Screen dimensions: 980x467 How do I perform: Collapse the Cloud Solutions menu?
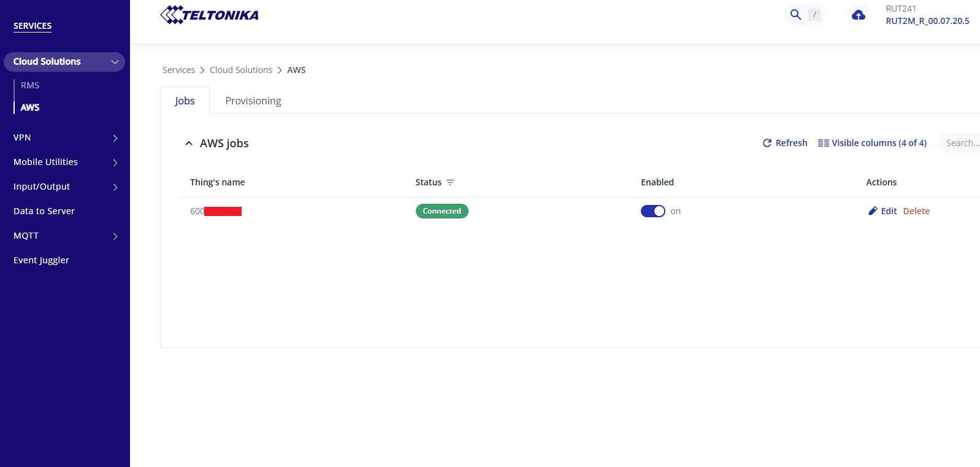pyautogui.click(x=115, y=62)
